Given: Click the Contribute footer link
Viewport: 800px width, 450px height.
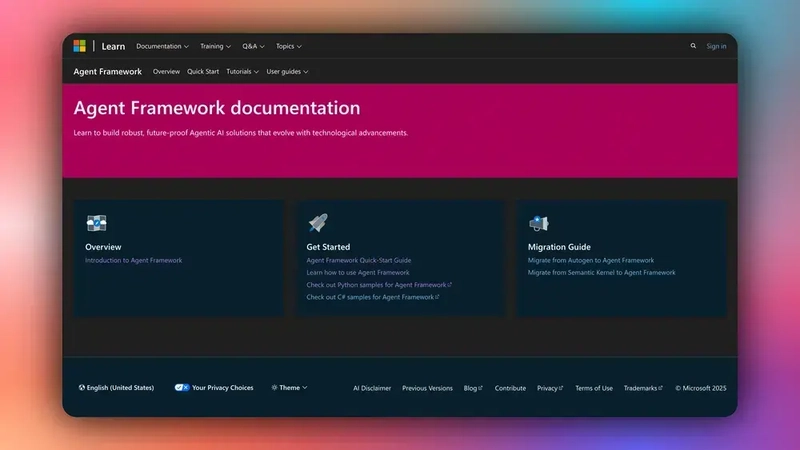Looking at the screenshot, I should tap(510, 388).
